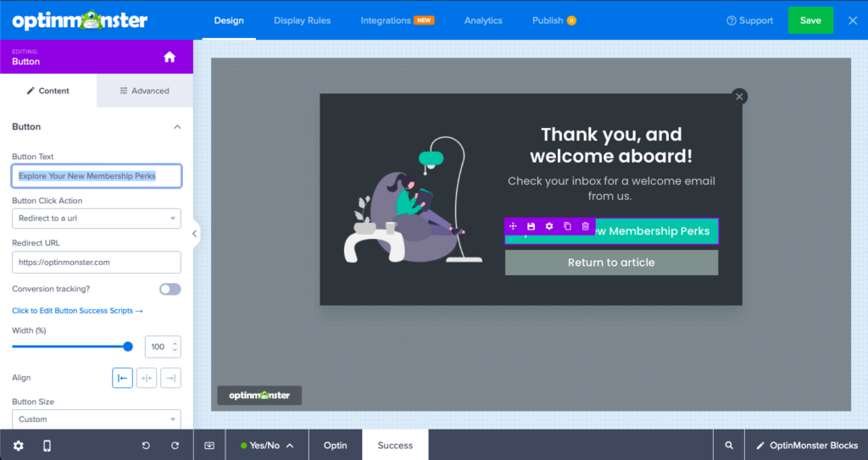Open the Advanced tab in the sidebar

(144, 91)
